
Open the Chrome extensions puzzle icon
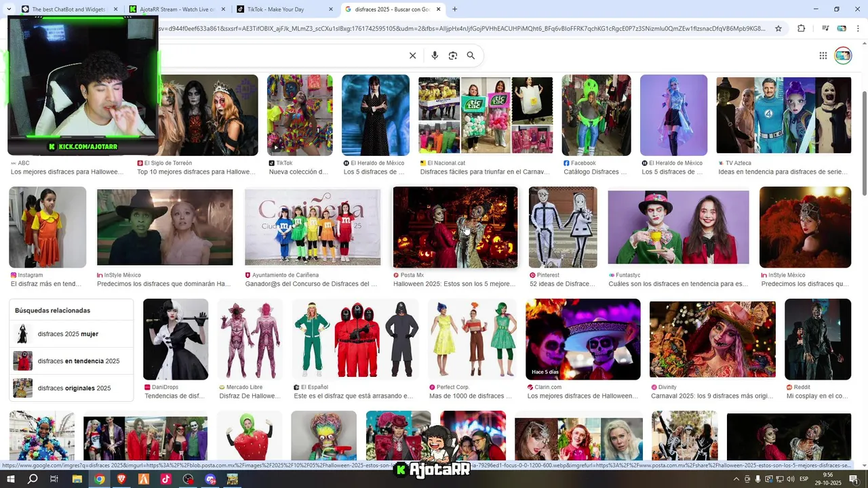[x=802, y=28]
